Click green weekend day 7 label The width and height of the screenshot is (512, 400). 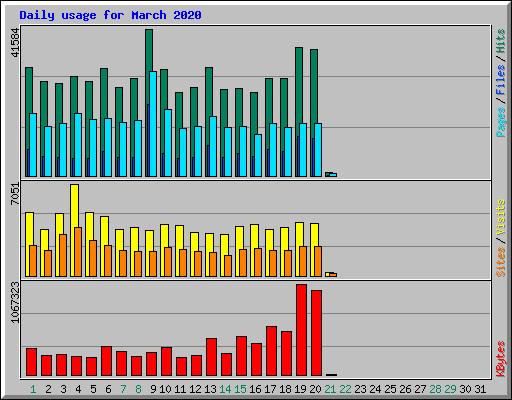coord(123,389)
